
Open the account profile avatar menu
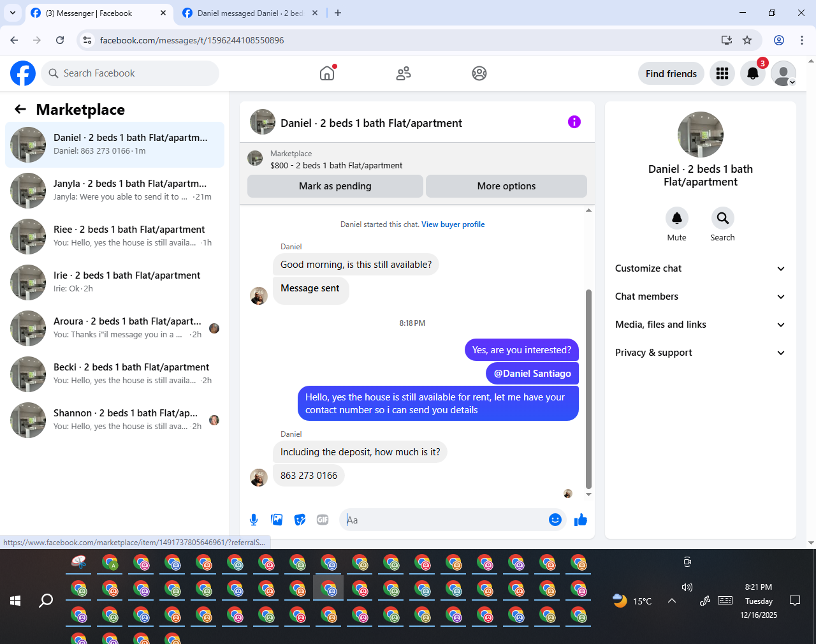[783, 73]
